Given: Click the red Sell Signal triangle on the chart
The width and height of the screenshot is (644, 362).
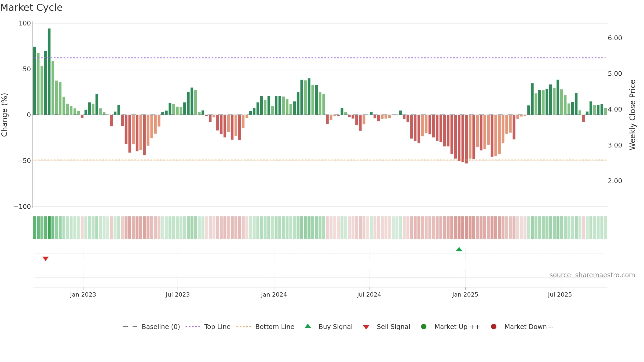Looking at the screenshot, I should click(x=46, y=258).
